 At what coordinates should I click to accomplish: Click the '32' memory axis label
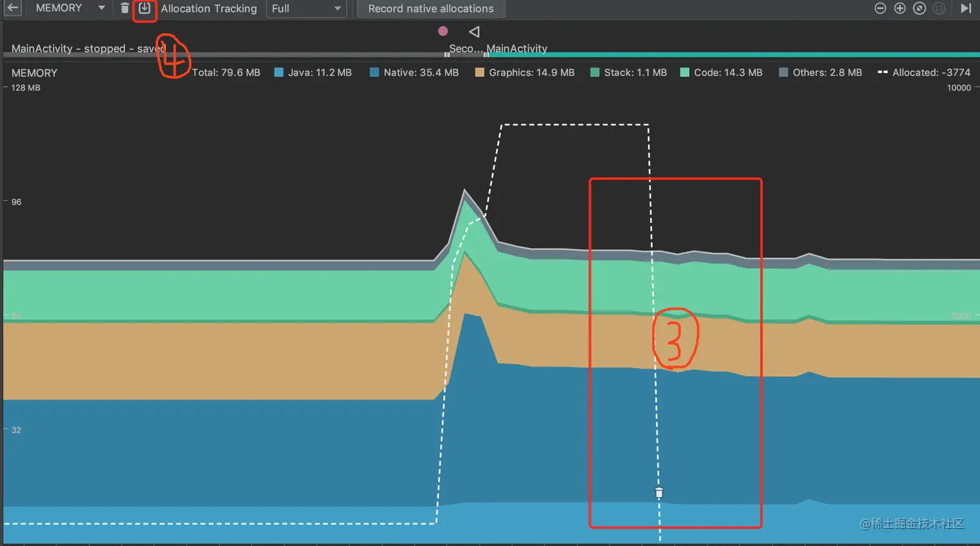pos(16,430)
